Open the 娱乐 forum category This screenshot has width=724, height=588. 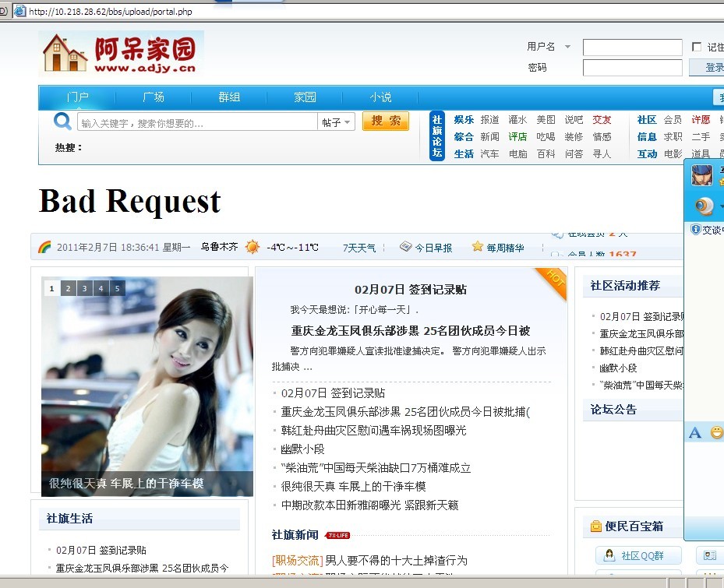tap(464, 120)
